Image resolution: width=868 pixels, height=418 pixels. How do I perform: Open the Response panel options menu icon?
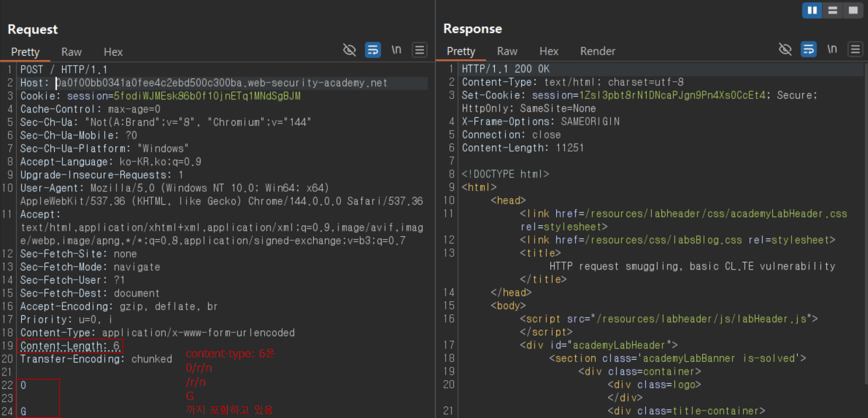coord(855,49)
